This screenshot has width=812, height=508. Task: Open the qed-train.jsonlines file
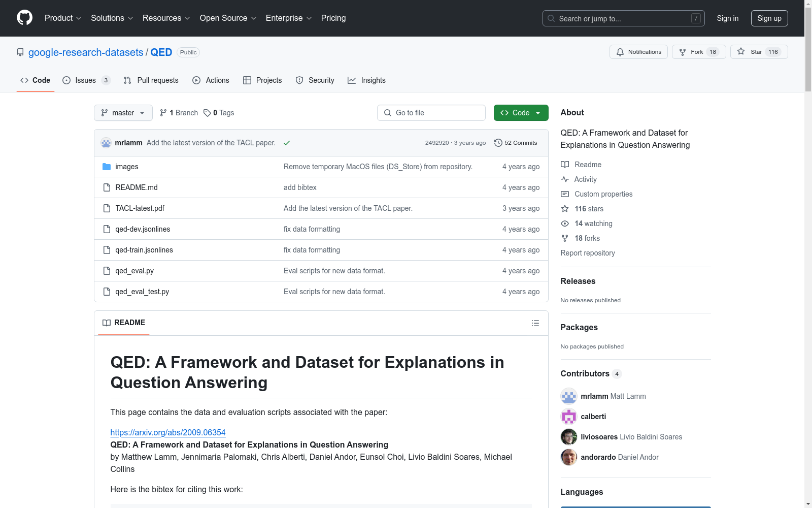pos(144,250)
